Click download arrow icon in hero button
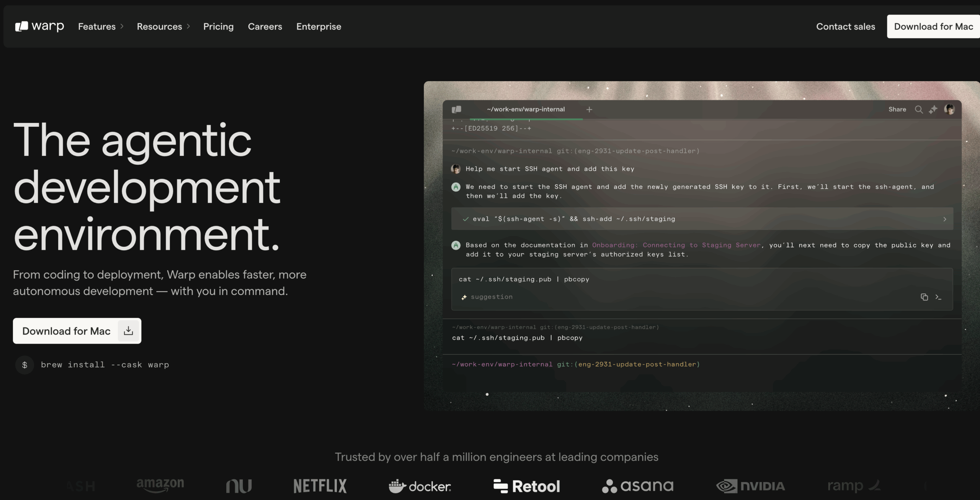This screenshot has height=500, width=980. click(x=128, y=331)
